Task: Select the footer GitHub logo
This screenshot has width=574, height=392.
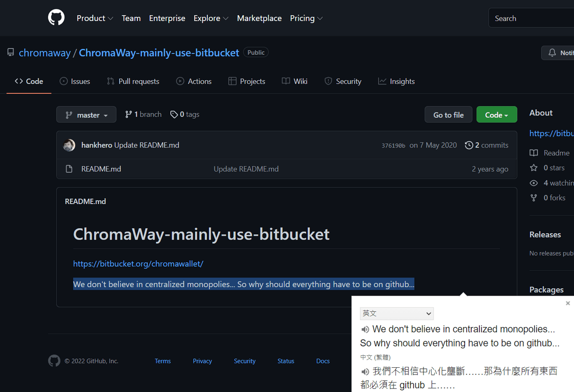Action: 54,361
